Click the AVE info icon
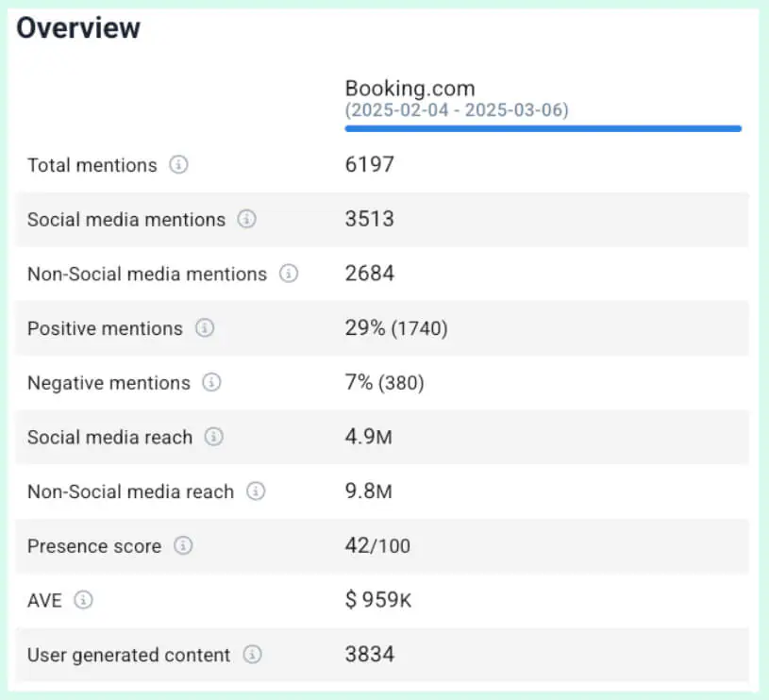 point(83,600)
